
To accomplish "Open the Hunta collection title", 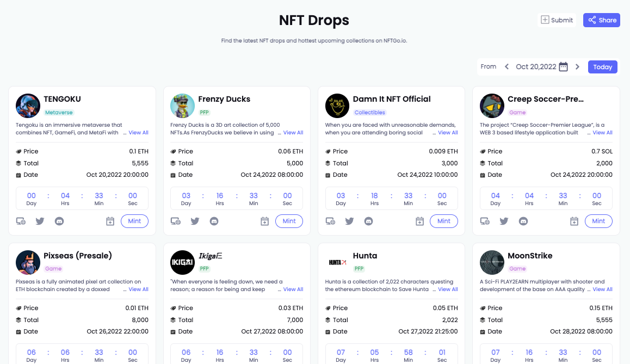I will pyautogui.click(x=365, y=256).
